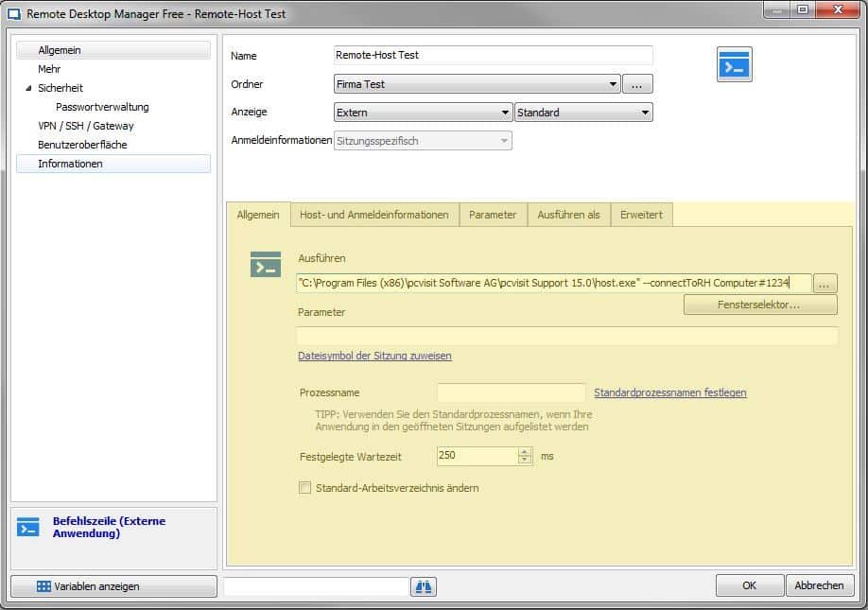This screenshot has height=610, width=868.
Task: Click the binoculars search icon
Action: 424,586
